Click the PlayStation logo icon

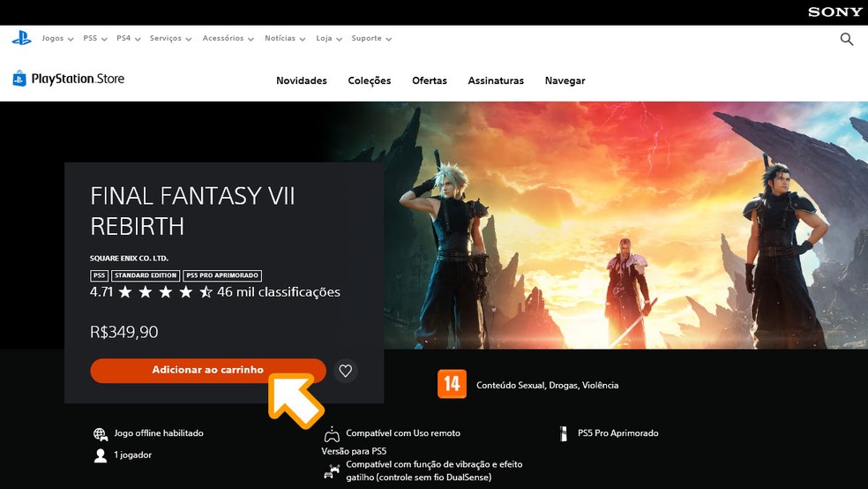[21, 38]
